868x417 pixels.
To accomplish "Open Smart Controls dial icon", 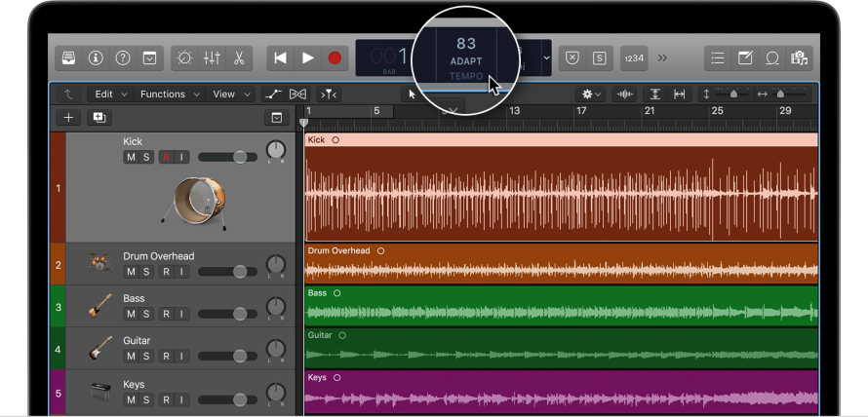I will point(185,58).
